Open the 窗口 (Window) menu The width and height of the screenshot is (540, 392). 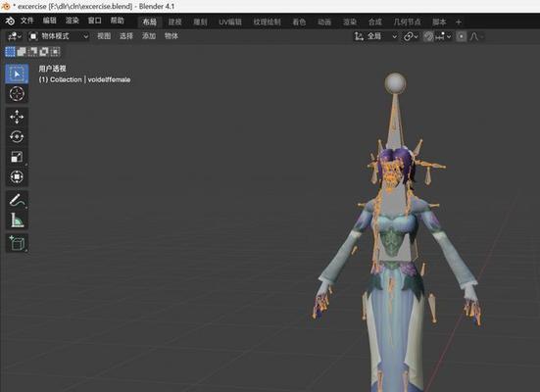pyautogui.click(x=95, y=21)
